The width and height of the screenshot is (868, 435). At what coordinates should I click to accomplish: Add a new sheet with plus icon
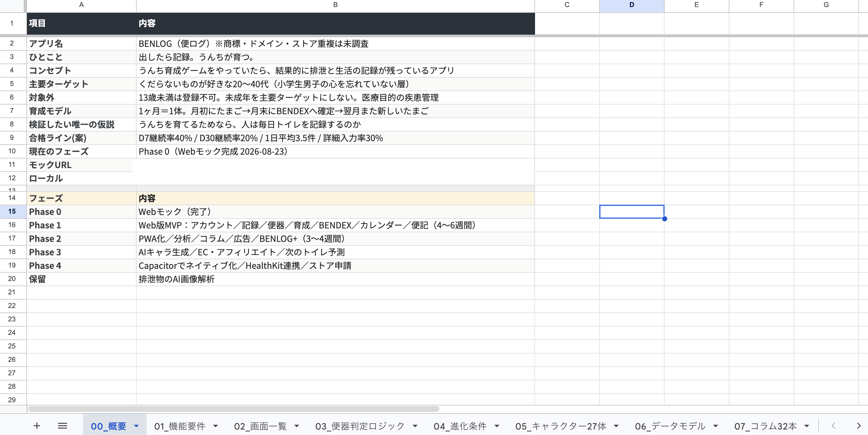click(37, 426)
